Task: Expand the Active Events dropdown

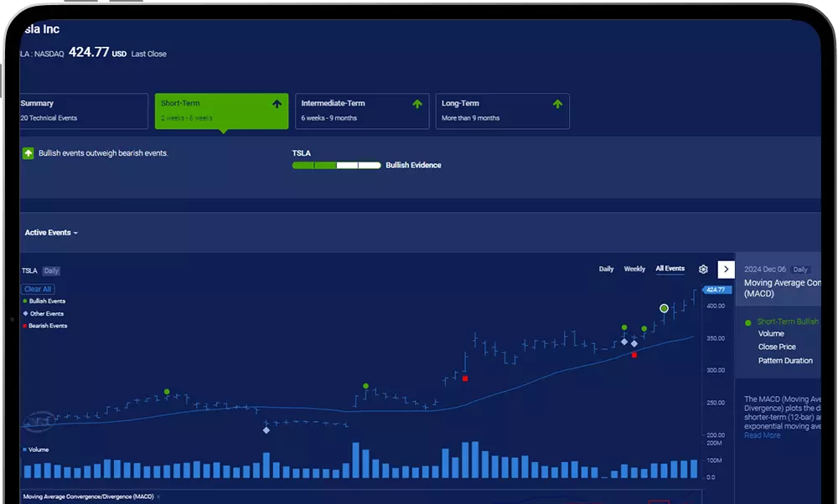Action: [x=51, y=233]
